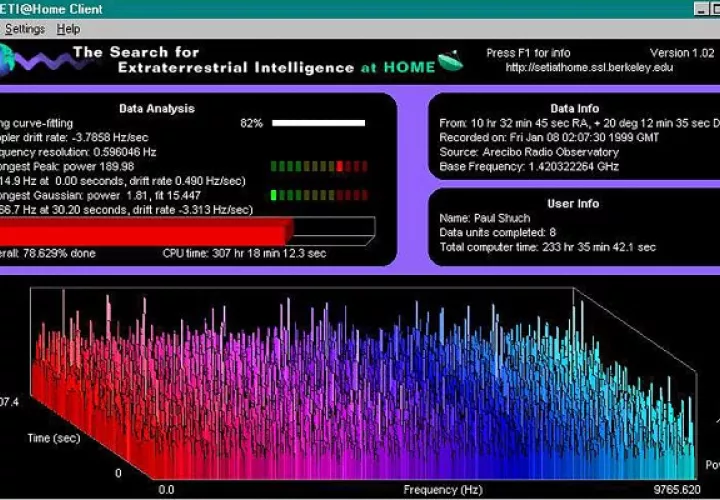Click the Strongest Peak power indicator

pyautogui.click(x=319, y=166)
